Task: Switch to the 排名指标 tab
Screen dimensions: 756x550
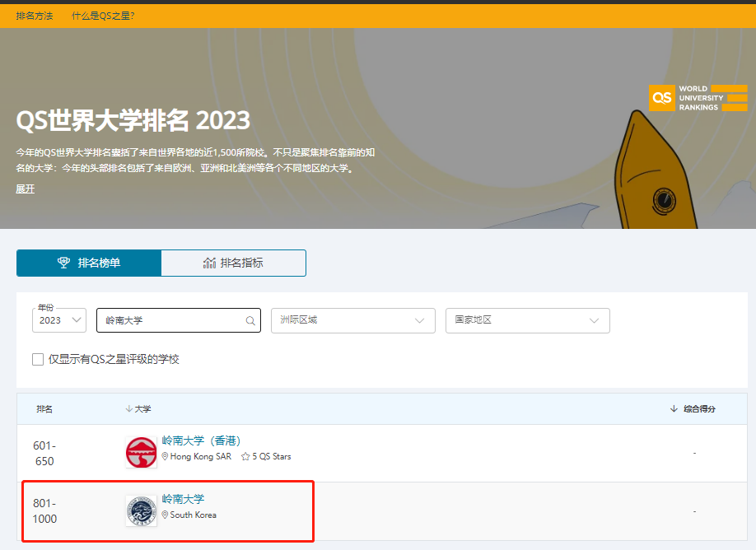Action: point(233,263)
